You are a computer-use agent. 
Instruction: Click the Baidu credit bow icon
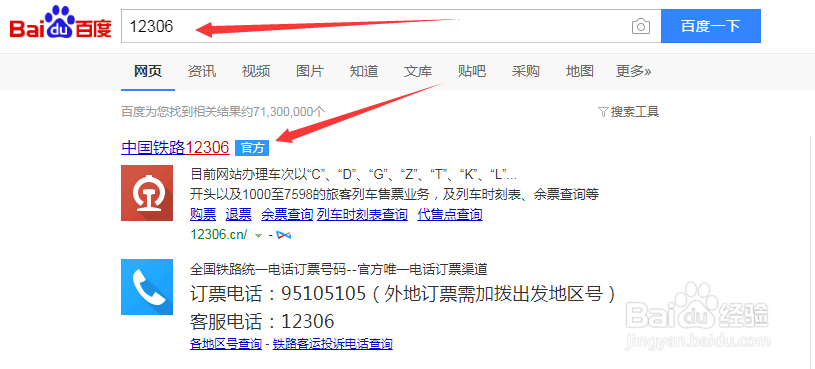(x=284, y=235)
